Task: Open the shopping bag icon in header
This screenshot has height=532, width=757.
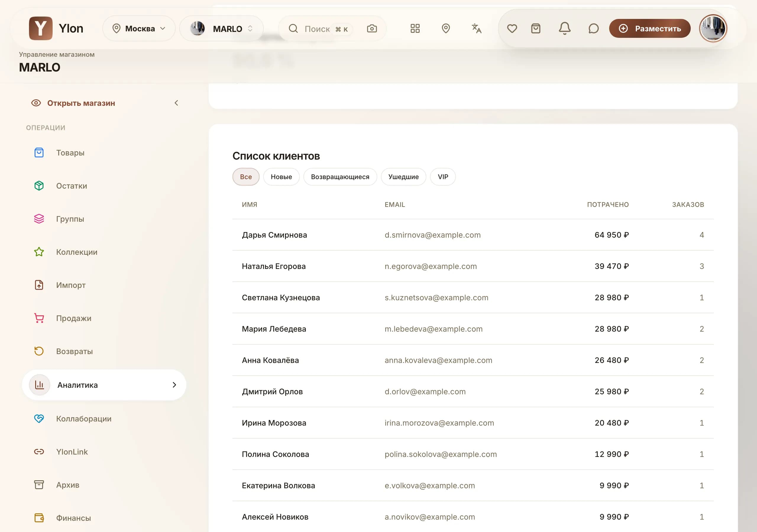Action: [x=536, y=29]
